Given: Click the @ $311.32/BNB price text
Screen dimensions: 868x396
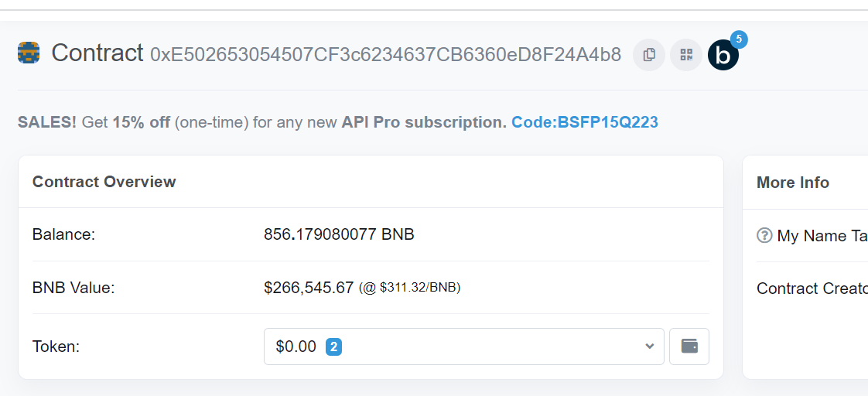Looking at the screenshot, I should [410, 288].
